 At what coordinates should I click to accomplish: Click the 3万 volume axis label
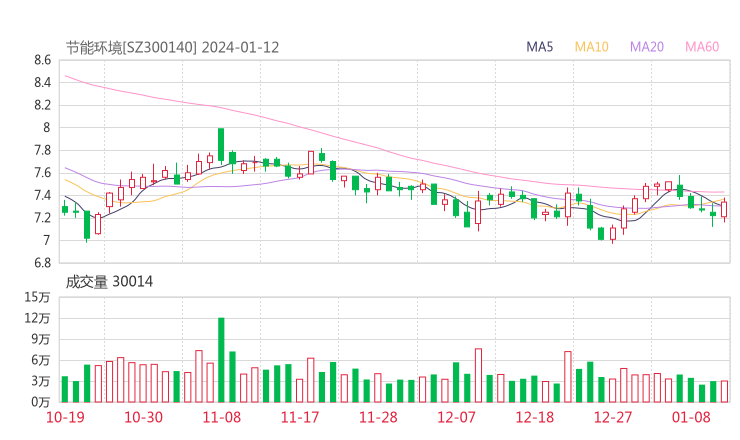pos(41,381)
